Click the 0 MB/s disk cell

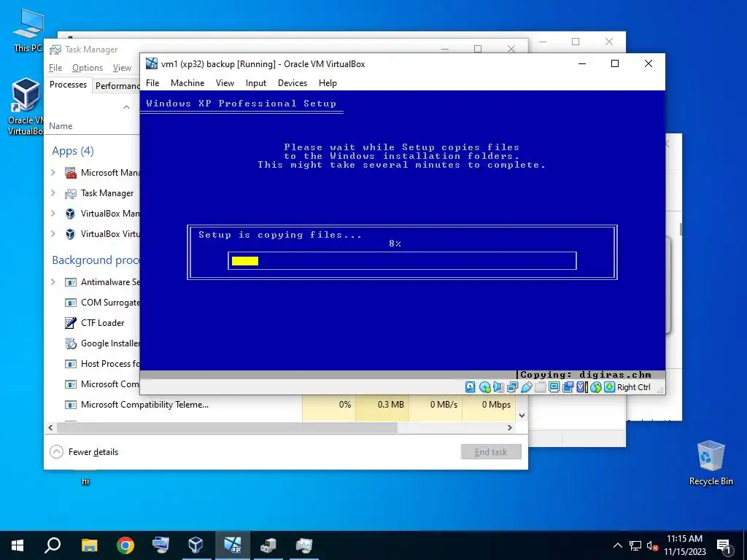tap(436, 405)
